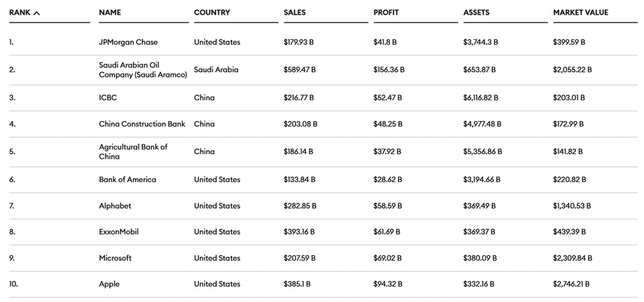The width and height of the screenshot is (644, 302).
Task: Open the Apple company entry
Action: 109,284
